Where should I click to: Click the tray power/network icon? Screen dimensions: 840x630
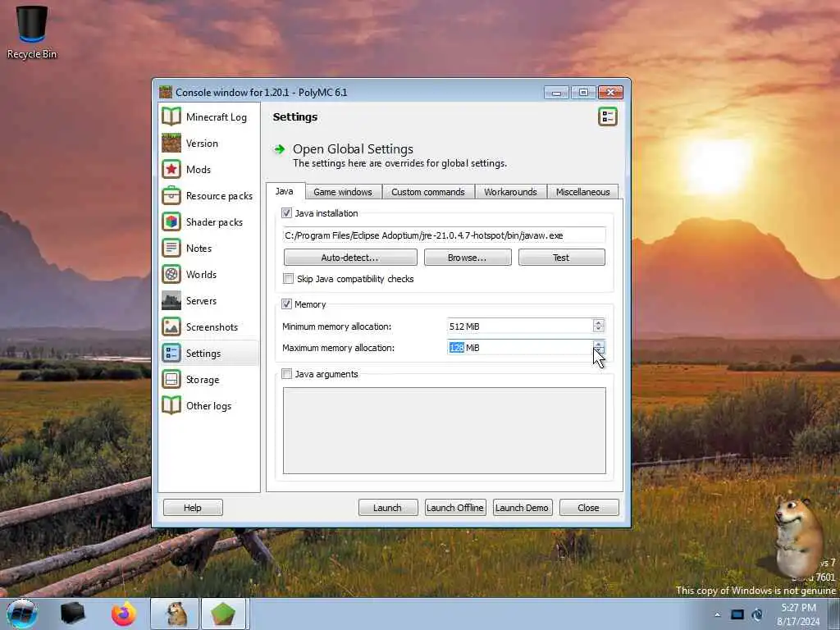point(757,614)
